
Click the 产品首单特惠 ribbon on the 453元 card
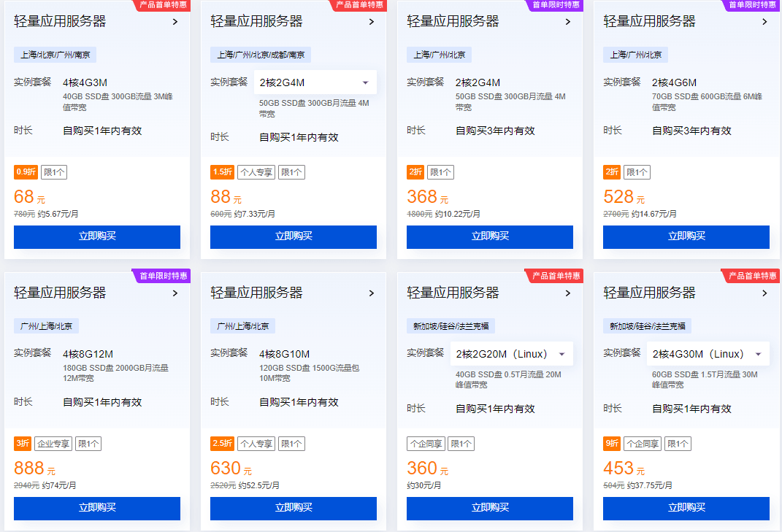click(x=751, y=276)
